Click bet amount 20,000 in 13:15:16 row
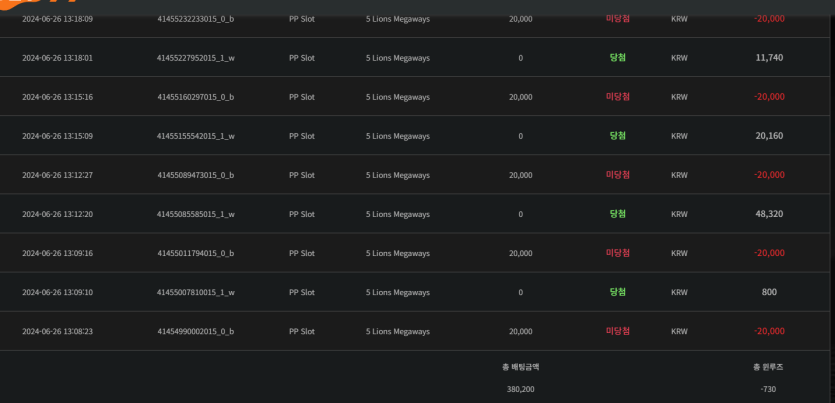835x403 pixels. (520, 97)
